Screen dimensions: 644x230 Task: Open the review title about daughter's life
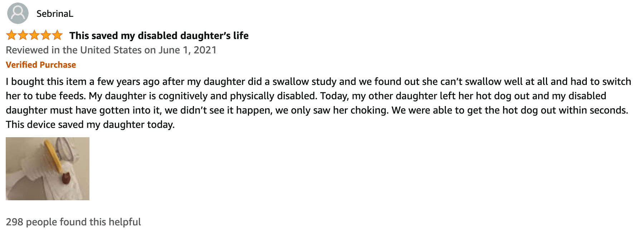pos(159,35)
